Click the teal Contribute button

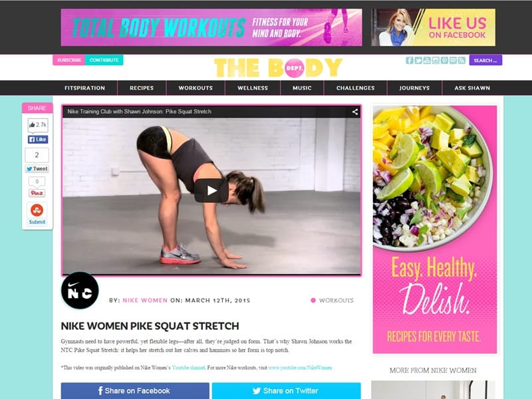104,60
